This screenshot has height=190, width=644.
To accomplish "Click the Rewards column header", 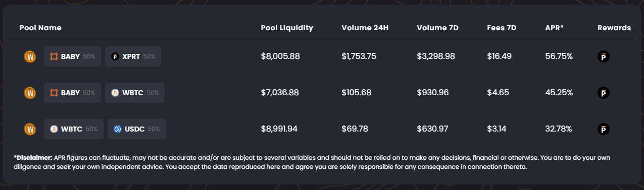I will click(x=614, y=28).
